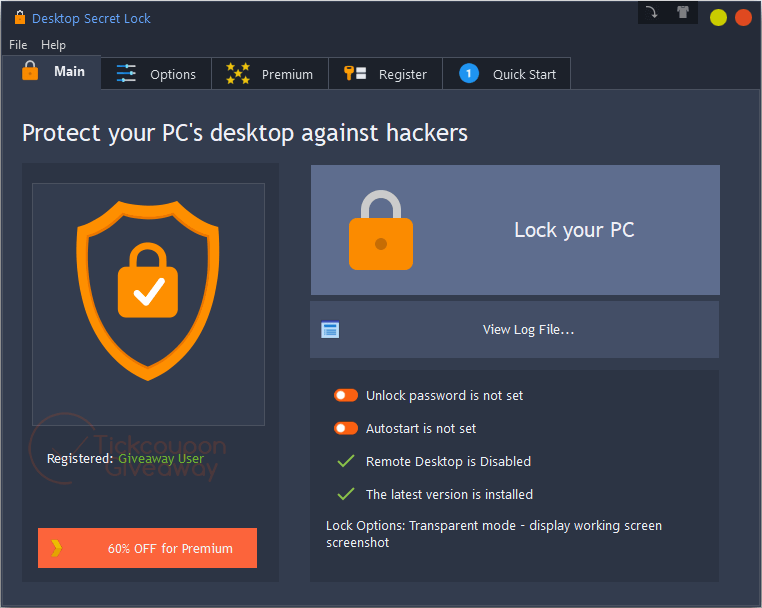
Task: Click 'Autostart is not set' text
Action: tap(421, 429)
